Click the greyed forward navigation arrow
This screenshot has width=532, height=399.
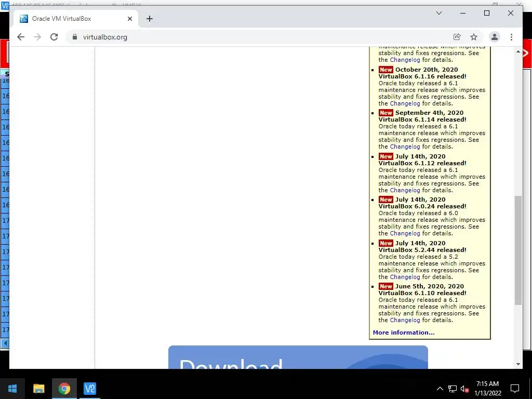click(x=37, y=37)
